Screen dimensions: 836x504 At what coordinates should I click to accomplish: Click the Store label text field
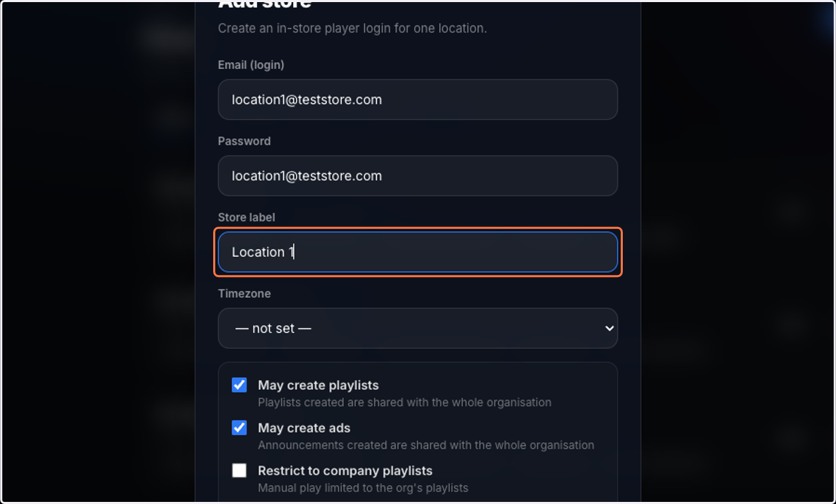417,252
